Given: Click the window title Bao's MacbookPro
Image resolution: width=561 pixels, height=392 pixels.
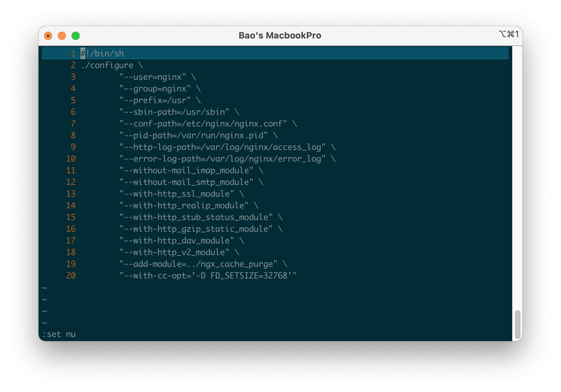Looking at the screenshot, I should (280, 36).
